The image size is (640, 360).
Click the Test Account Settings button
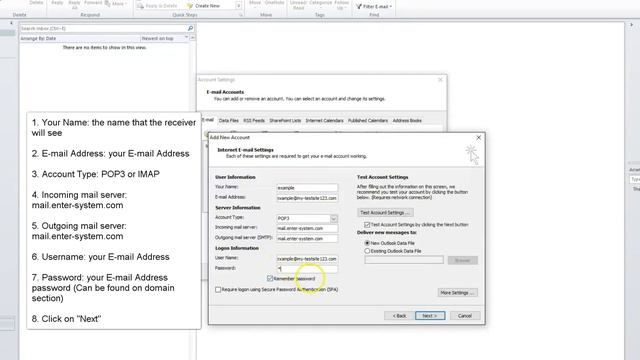(x=385, y=213)
